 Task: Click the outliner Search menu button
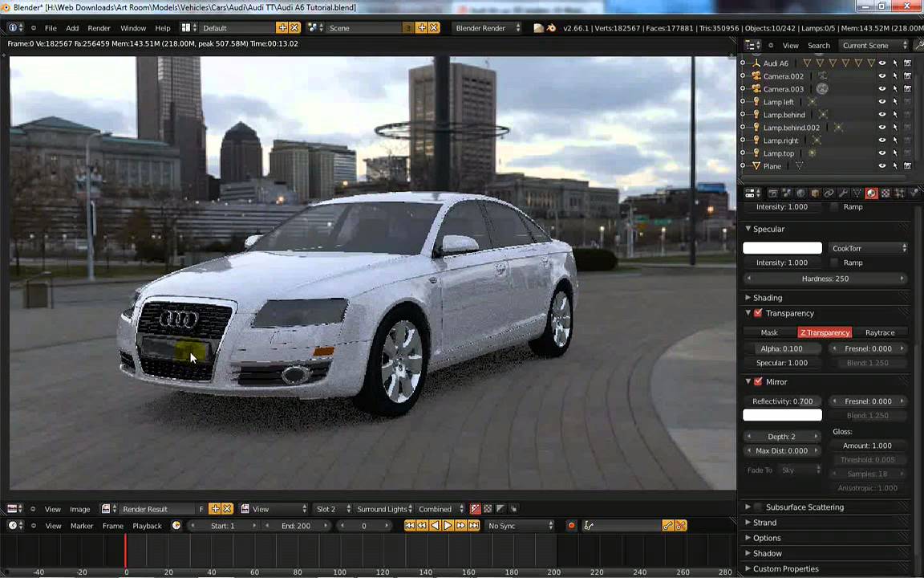pos(818,46)
